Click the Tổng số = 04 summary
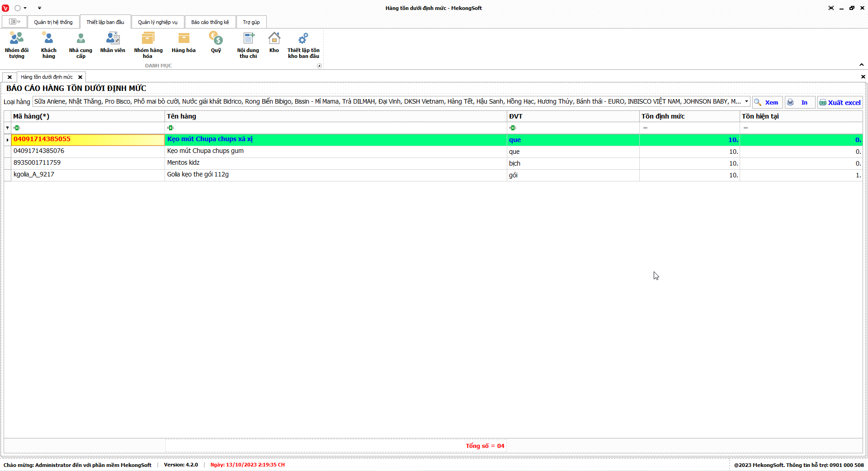 pyautogui.click(x=485, y=446)
